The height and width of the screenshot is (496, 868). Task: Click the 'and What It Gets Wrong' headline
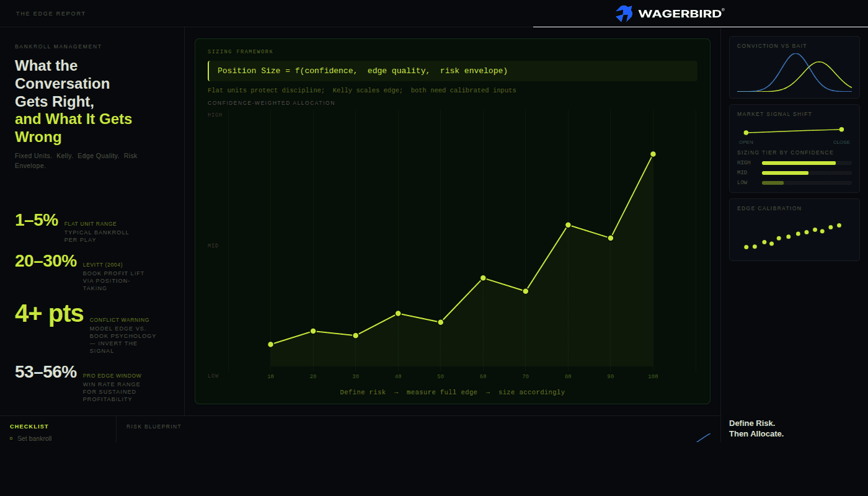(x=73, y=128)
